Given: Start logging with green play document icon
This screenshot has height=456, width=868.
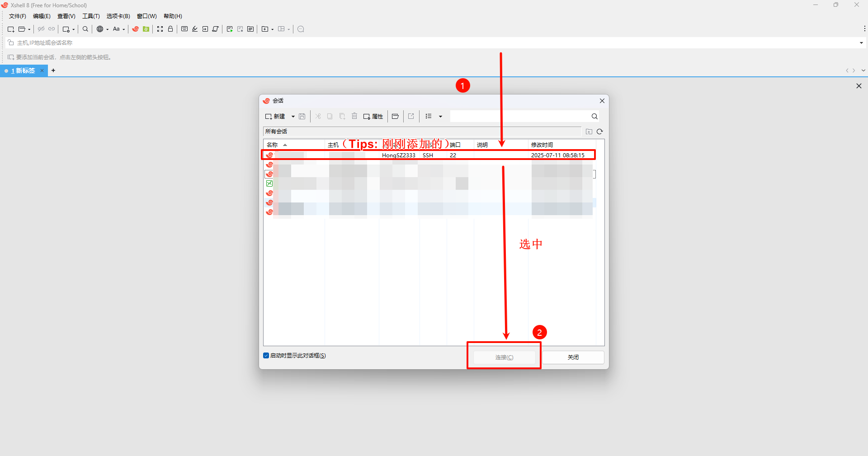Looking at the screenshot, I should point(230,29).
